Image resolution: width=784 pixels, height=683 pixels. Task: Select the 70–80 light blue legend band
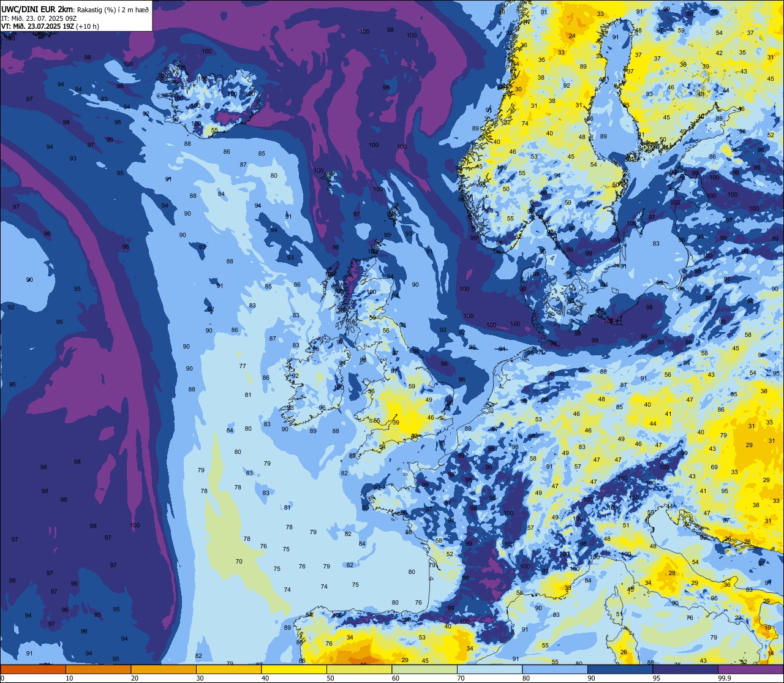coord(489,669)
